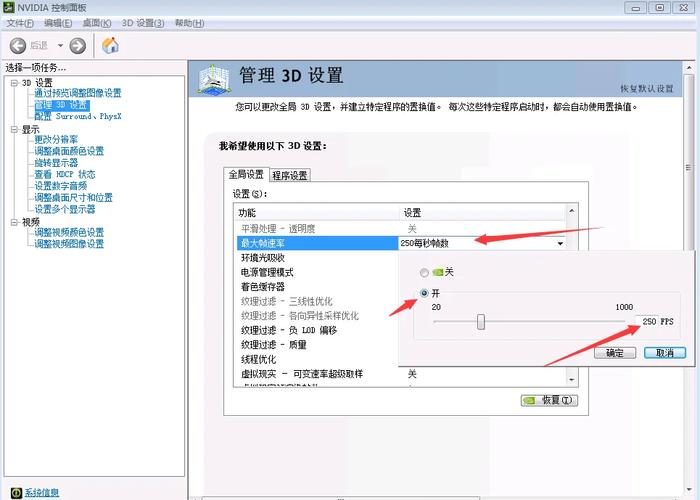Select 调整视频颜色设置 in tree
Viewport: 700px width, 500px height.
coord(69,232)
